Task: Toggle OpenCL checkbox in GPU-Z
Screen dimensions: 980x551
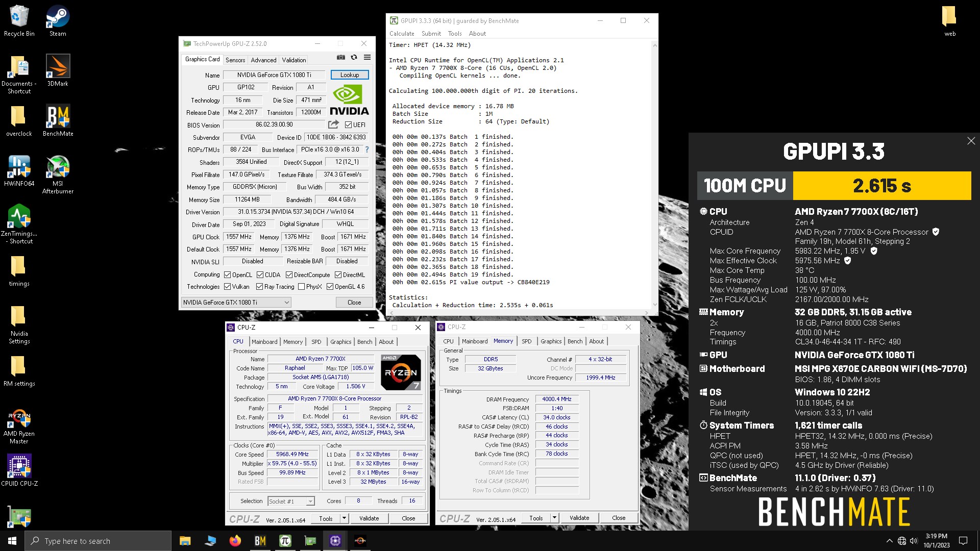Action: [x=228, y=275]
